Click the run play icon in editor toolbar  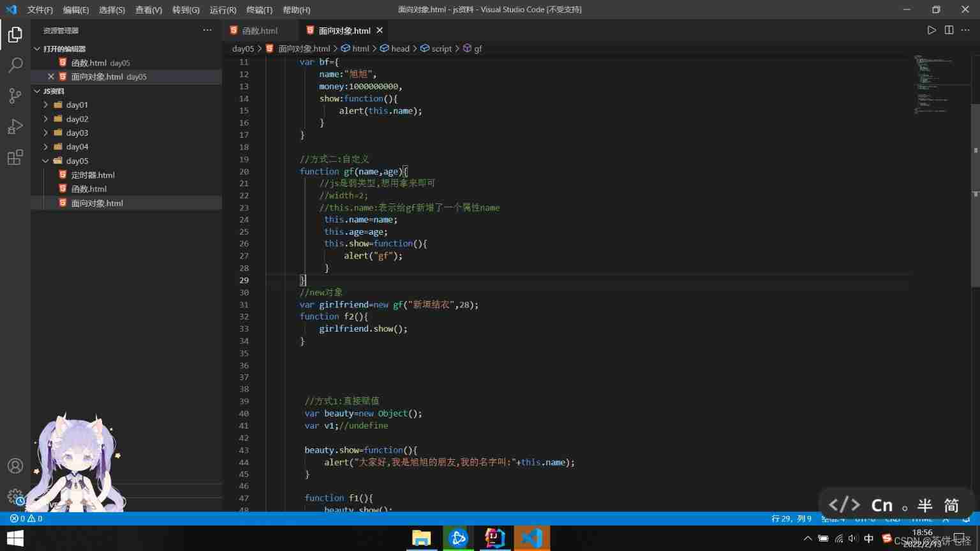(932, 30)
